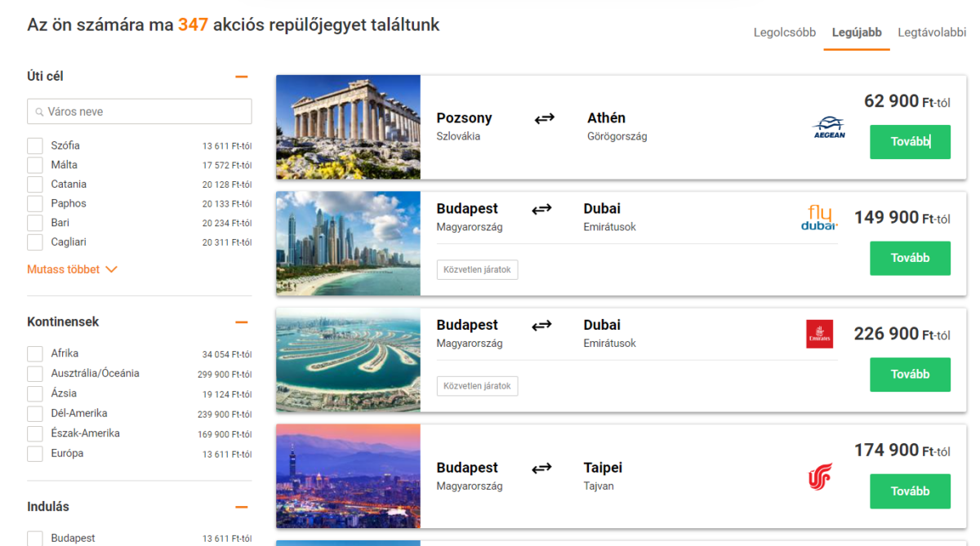Click Közvetlen járatok tag on flydubai card
The image size is (980, 546).
click(x=478, y=269)
